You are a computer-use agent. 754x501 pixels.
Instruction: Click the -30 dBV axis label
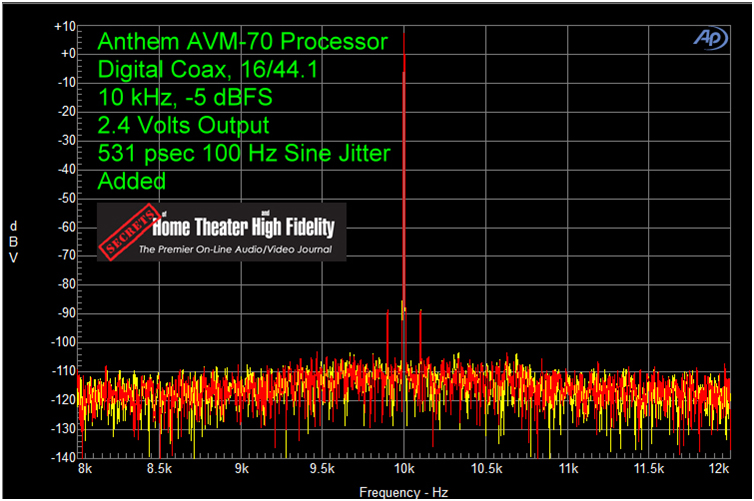click(67, 140)
